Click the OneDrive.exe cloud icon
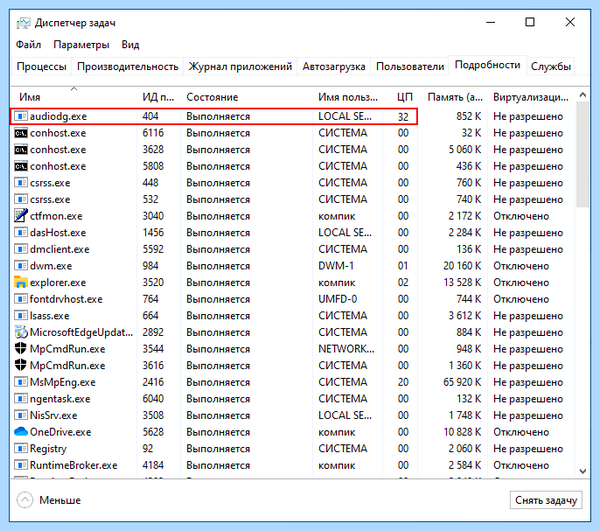Screen dimensions: 600x531 click(21, 432)
